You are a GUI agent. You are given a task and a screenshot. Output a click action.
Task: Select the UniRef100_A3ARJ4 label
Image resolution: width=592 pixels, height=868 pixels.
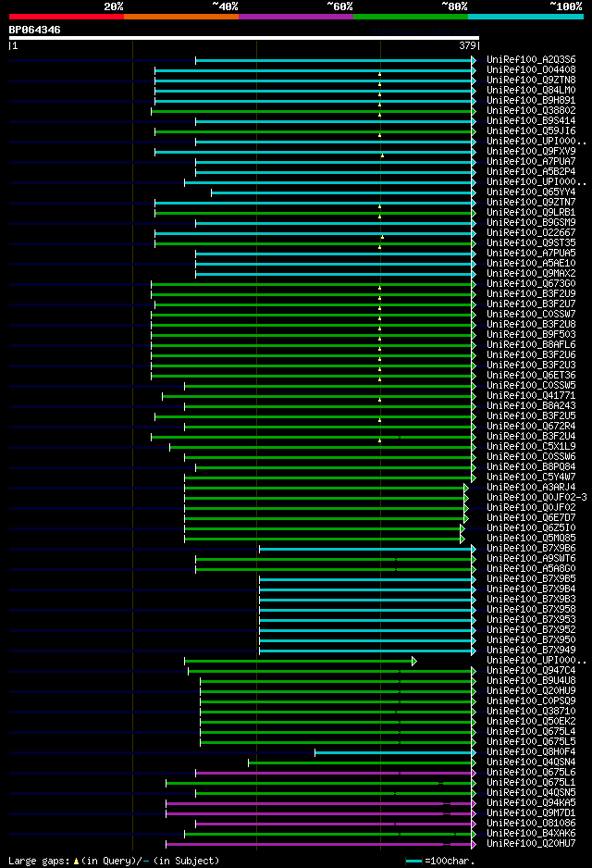[531, 487]
